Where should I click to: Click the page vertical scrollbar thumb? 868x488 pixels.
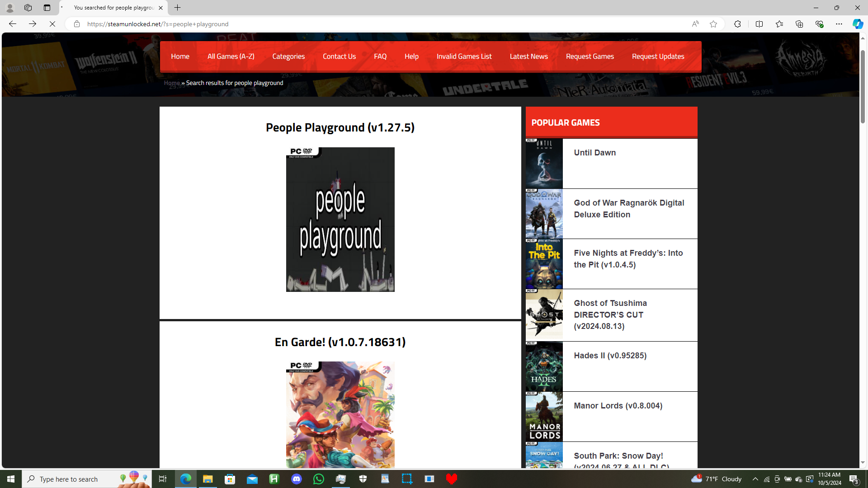[863, 86]
